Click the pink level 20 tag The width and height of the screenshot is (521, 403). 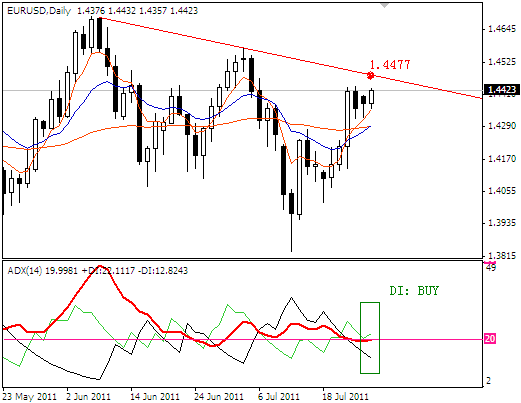(490, 339)
